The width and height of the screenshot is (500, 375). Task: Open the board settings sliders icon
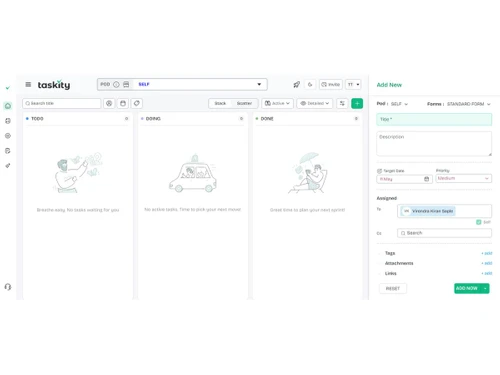[342, 103]
